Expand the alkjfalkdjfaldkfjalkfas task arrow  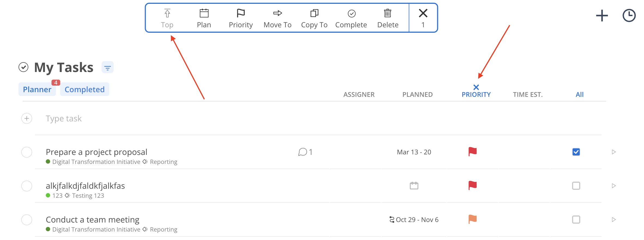613,186
